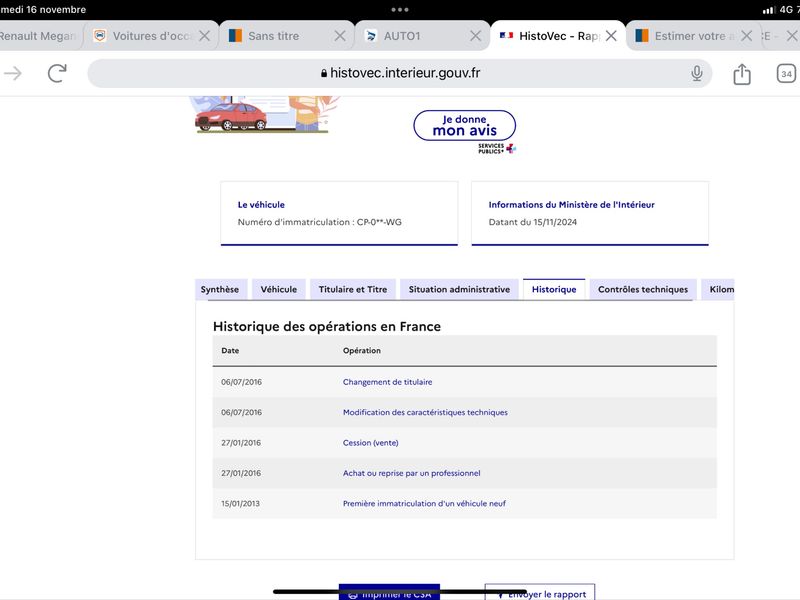Open the tab overview showing 34 tabs

pos(786,74)
